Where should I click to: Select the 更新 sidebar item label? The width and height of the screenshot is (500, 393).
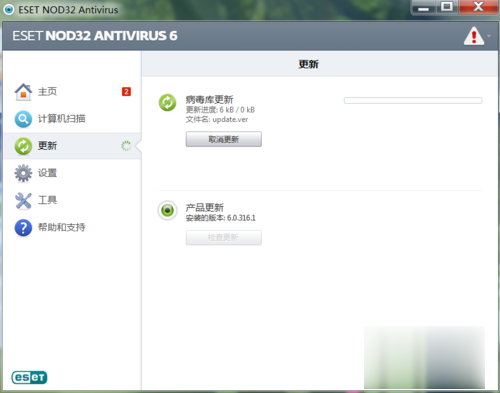pyautogui.click(x=47, y=146)
